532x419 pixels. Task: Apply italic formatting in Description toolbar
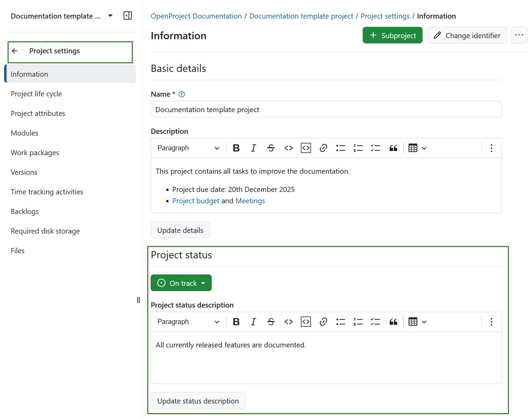coord(253,148)
